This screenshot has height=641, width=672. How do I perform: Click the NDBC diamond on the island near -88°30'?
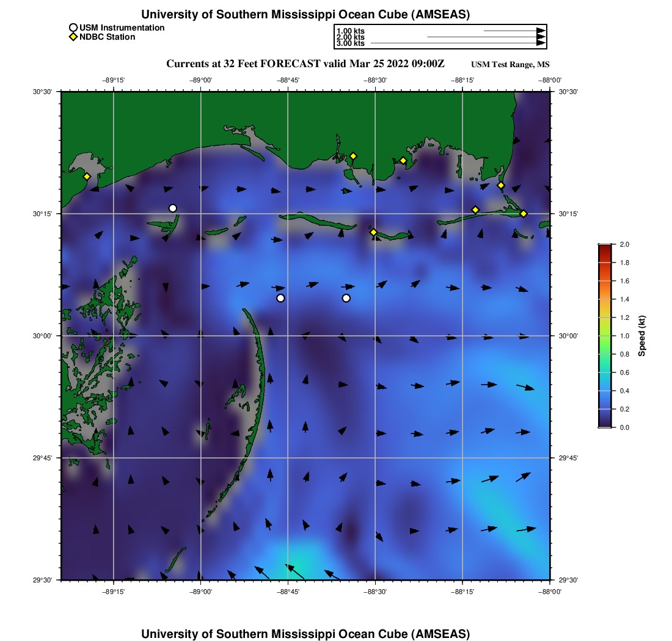(x=374, y=232)
